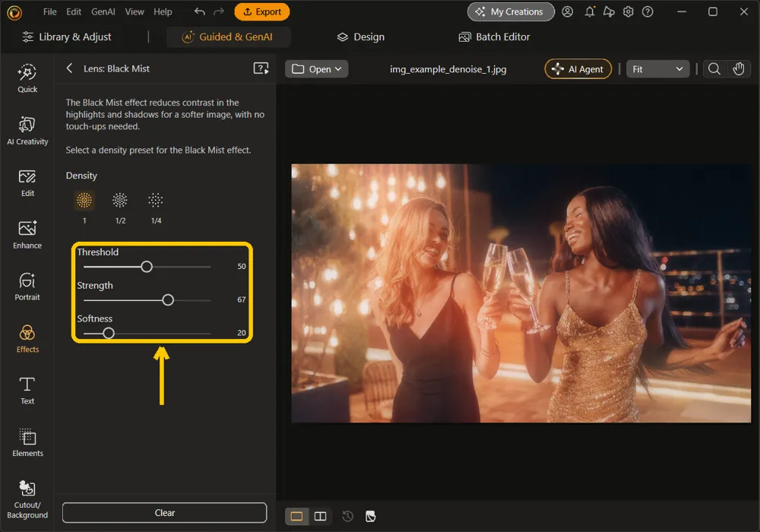Switch to the Library & Adjust tab
This screenshot has width=760, height=532.
point(67,36)
